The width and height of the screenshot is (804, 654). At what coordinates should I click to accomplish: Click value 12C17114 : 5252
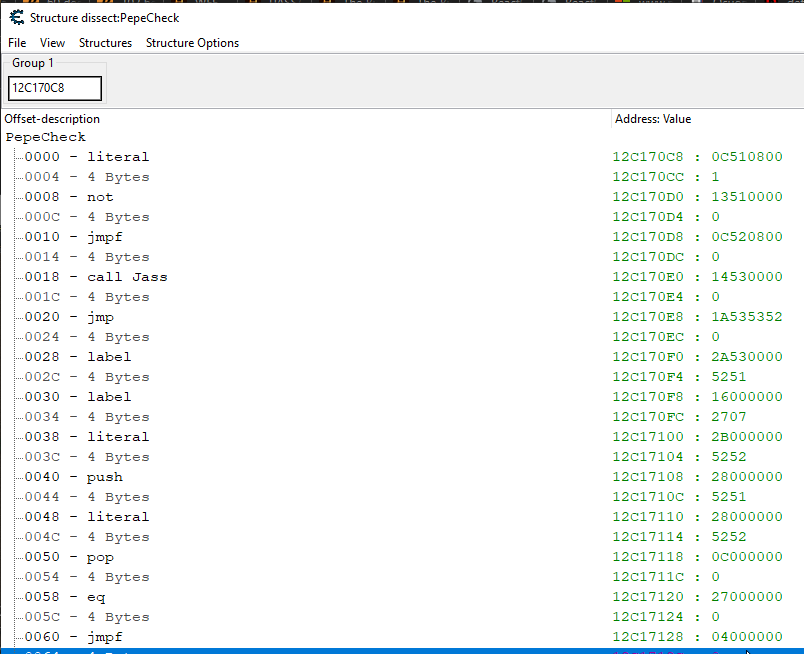pos(679,537)
